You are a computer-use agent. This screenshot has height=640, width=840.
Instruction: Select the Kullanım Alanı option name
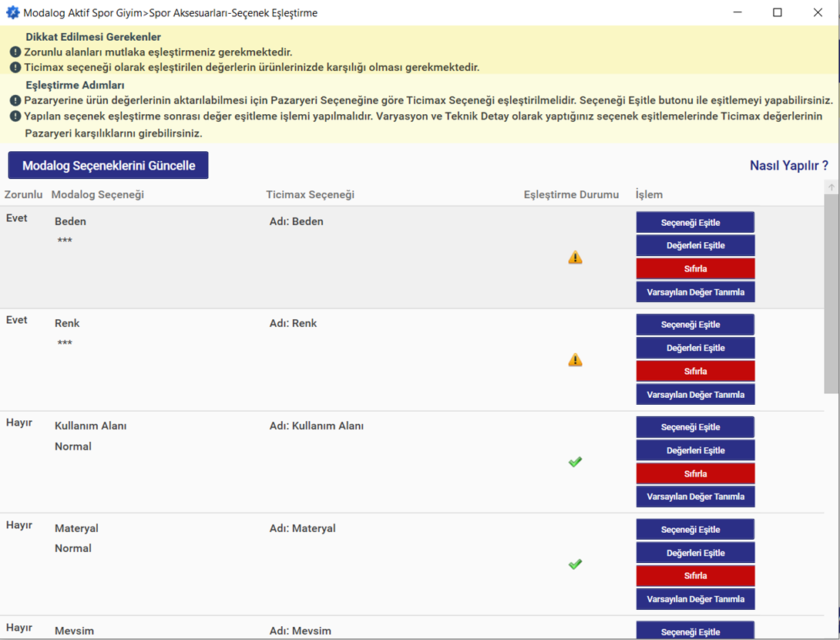point(90,426)
